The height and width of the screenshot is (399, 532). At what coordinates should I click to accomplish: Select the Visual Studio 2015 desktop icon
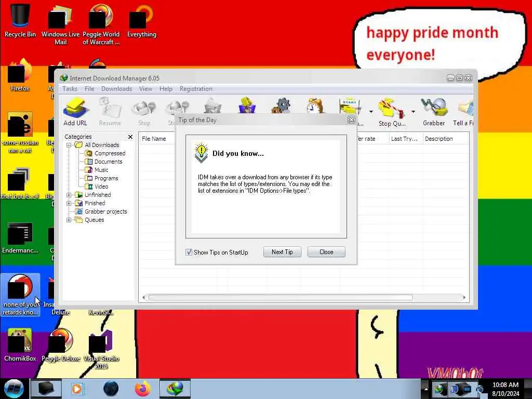101,349
